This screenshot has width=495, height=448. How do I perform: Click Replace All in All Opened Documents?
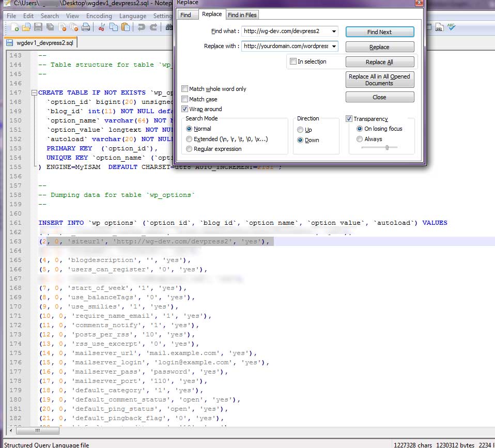click(380, 80)
